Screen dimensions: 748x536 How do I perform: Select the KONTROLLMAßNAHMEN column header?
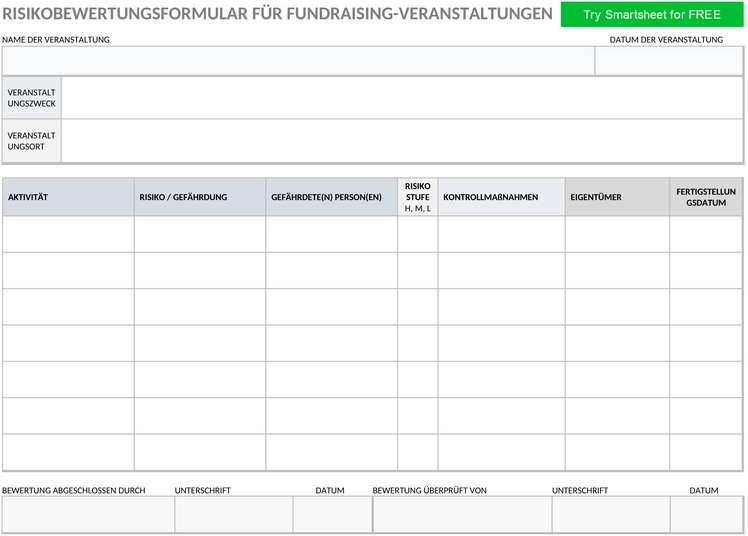[502, 197]
